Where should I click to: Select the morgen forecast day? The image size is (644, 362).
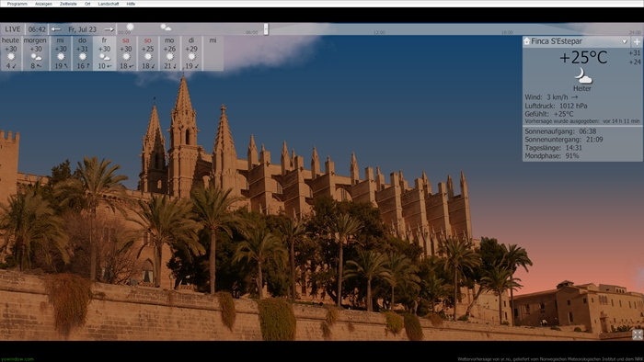(35, 53)
